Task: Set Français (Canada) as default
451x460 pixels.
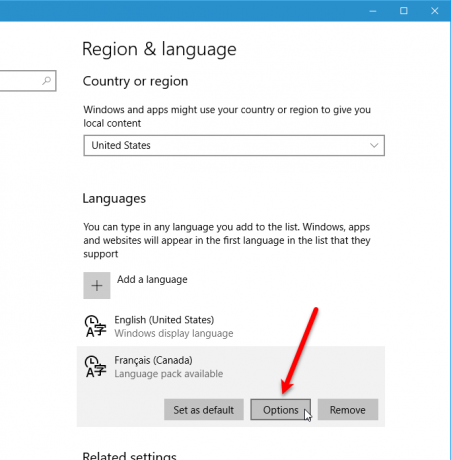Action: click(x=204, y=410)
